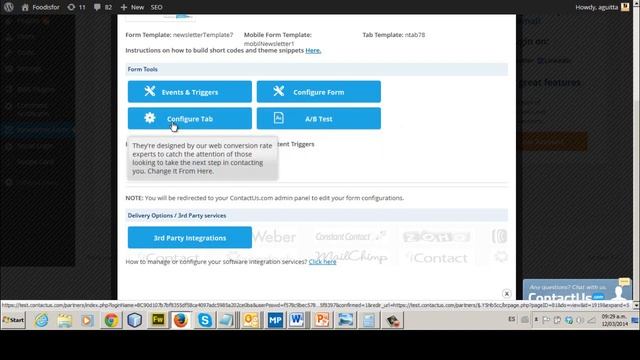Click the wrench icon on Events & Triggers
Screen dimensions: 640x360
[x=150, y=91]
